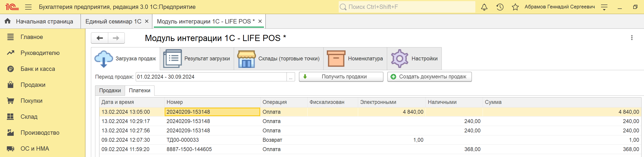Restore the application window
The image size is (644, 157).
tap(635, 7)
